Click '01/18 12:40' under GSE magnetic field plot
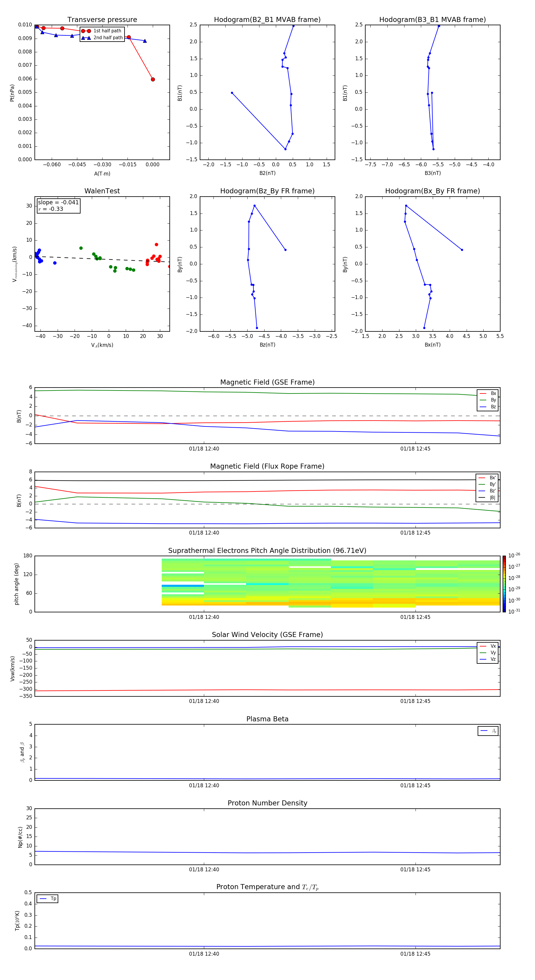Image resolution: width=535 pixels, height=980 pixels. [x=204, y=449]
